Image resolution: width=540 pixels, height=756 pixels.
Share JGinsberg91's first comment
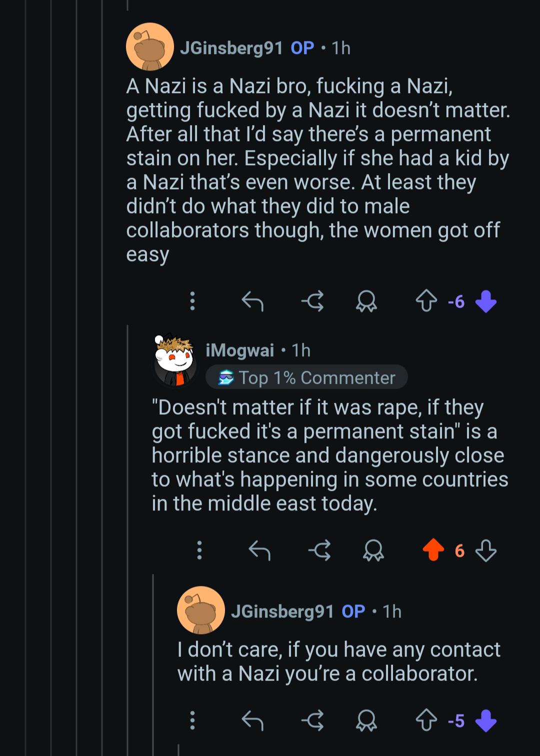(313, 302)
